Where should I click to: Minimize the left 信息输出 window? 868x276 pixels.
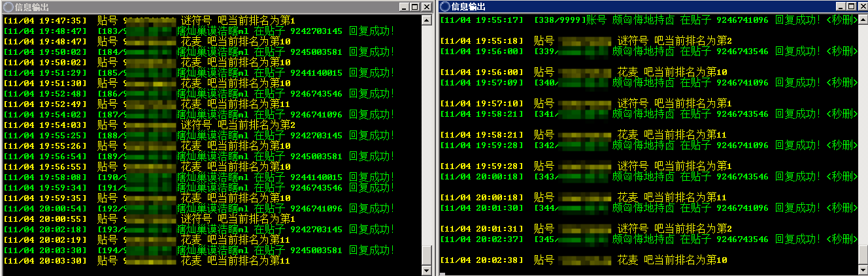pyautogui.click(x=404, y=7)
